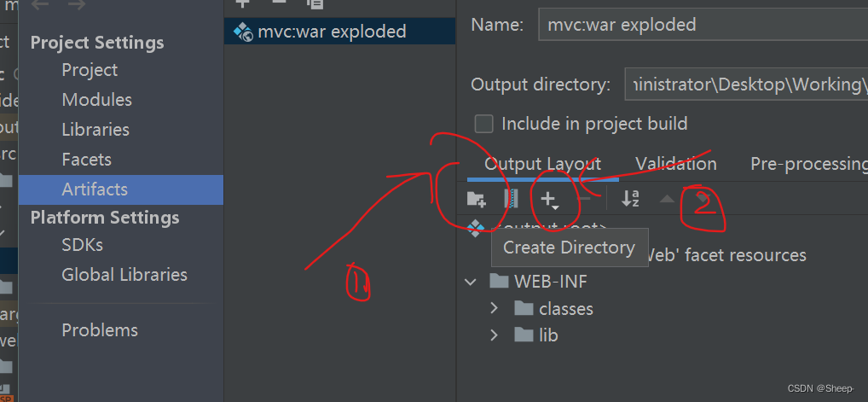Image resolution: width=868 pixels, height=402 pixels.
Task: Select the Output Layout tab
Action: pos(542,164)
